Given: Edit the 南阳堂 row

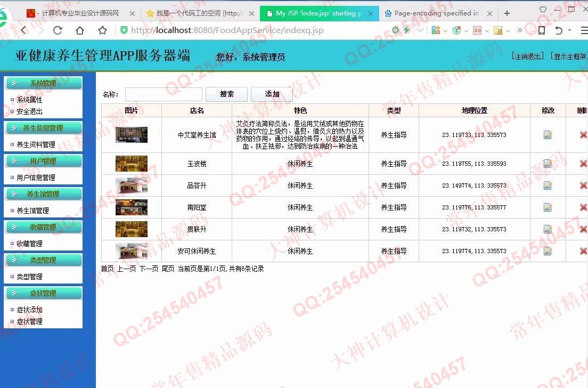Looking at the screenshot, I should [x=548, y=207].
